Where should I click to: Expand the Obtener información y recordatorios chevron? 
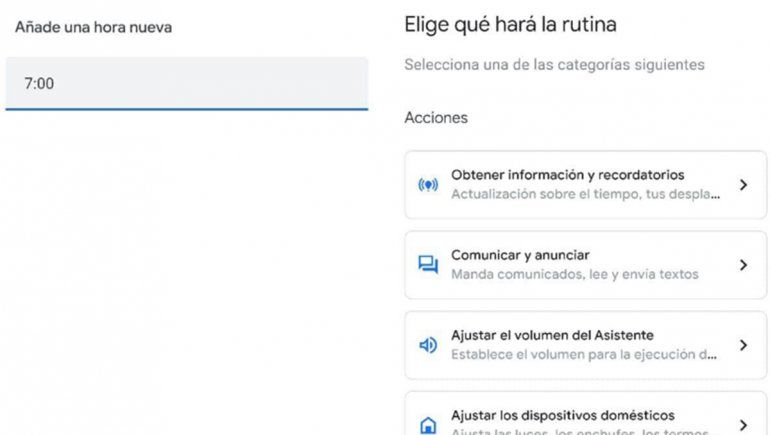[x=743, y=185]
